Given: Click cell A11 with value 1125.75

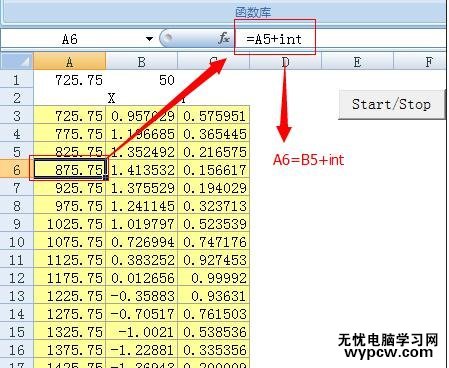Looking at the screenshot, I should 70,260.
